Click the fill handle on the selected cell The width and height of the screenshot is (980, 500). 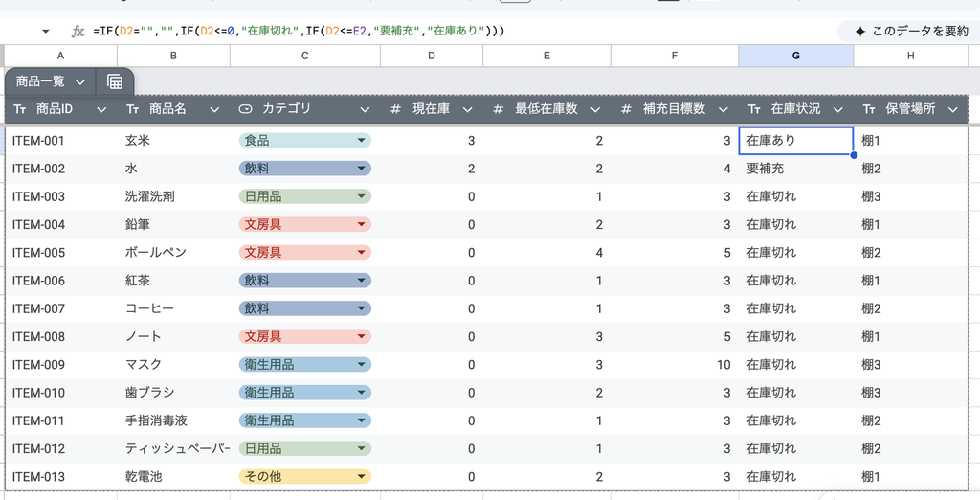pos(854,154)
